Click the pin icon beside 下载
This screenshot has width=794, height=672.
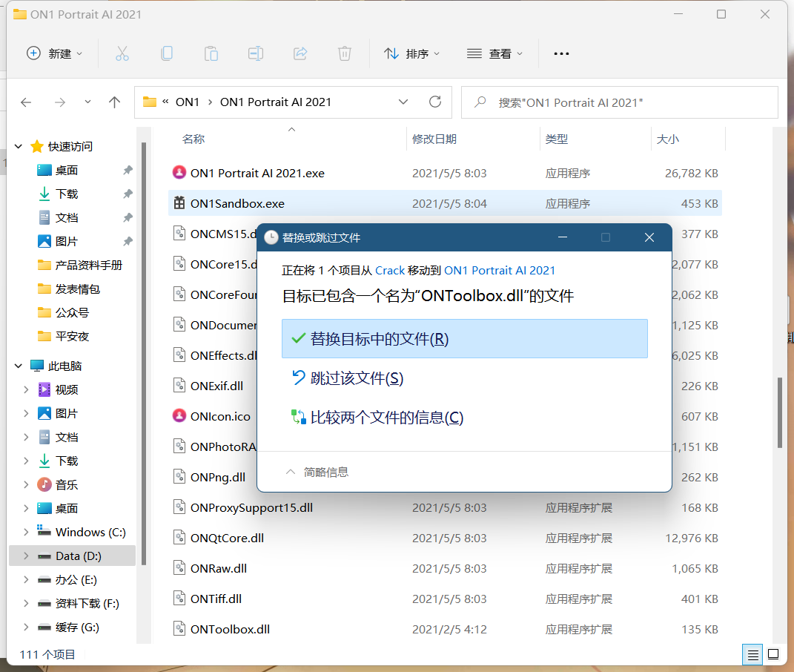coord(128,194)
